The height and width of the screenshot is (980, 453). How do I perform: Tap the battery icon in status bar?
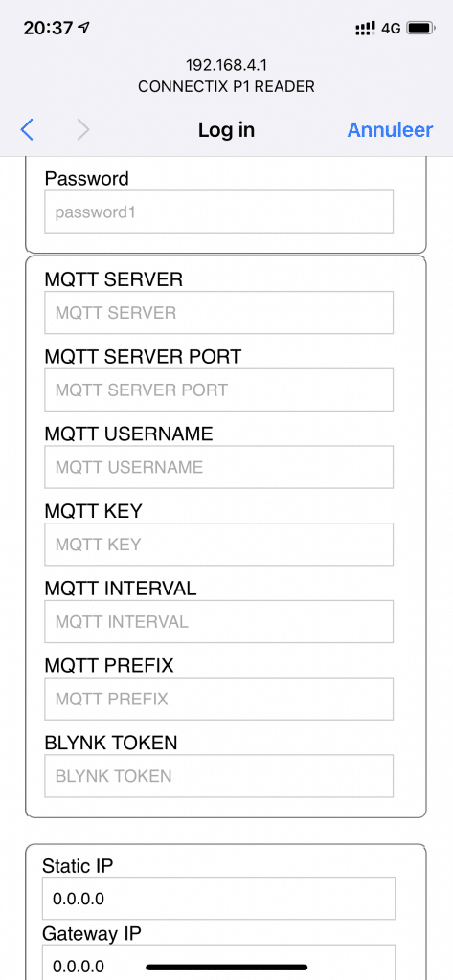pyautogui.click(x=420, y=28)
